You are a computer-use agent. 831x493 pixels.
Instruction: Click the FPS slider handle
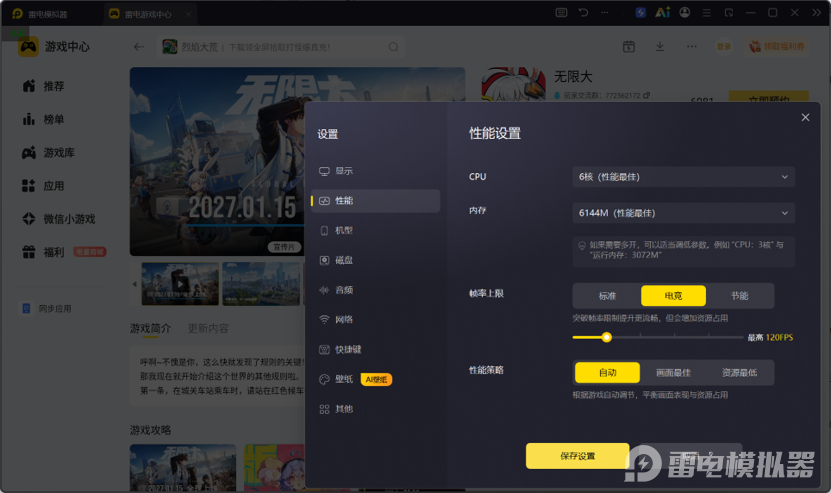coord(607,337)
